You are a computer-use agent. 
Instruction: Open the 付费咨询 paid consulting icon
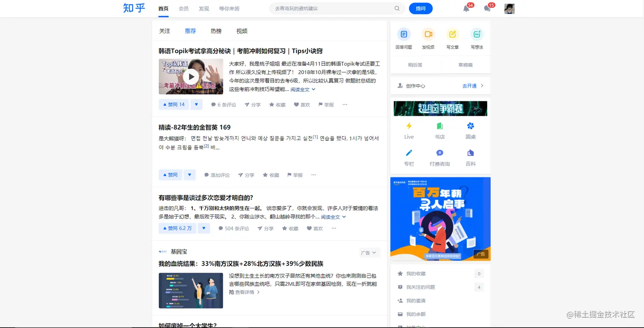click(x=440, y=152)
